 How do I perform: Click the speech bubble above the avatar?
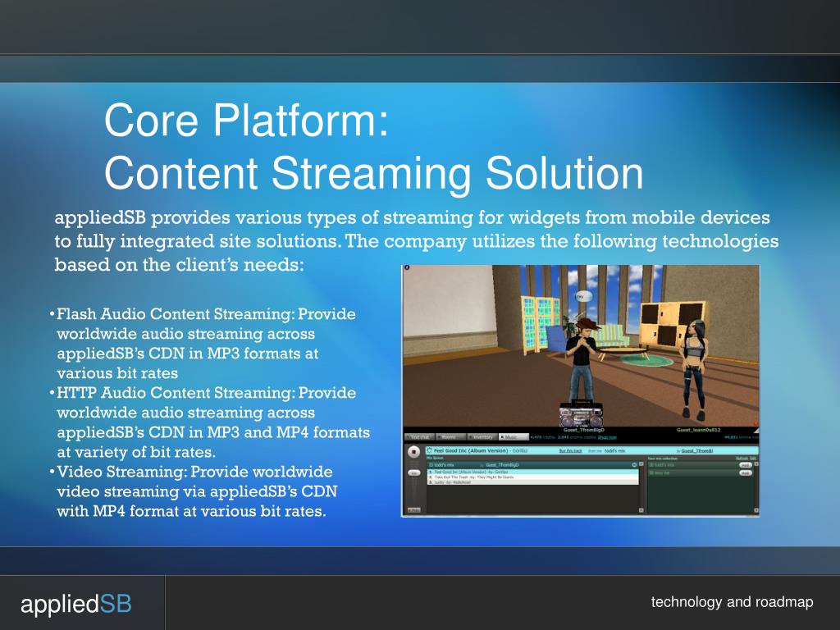click(x=582, y=295)
